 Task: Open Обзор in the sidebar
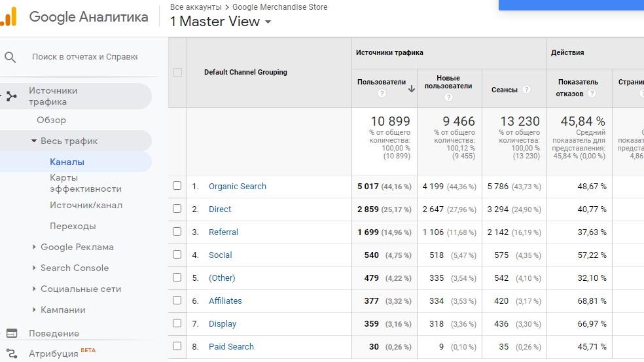[51, 120]
